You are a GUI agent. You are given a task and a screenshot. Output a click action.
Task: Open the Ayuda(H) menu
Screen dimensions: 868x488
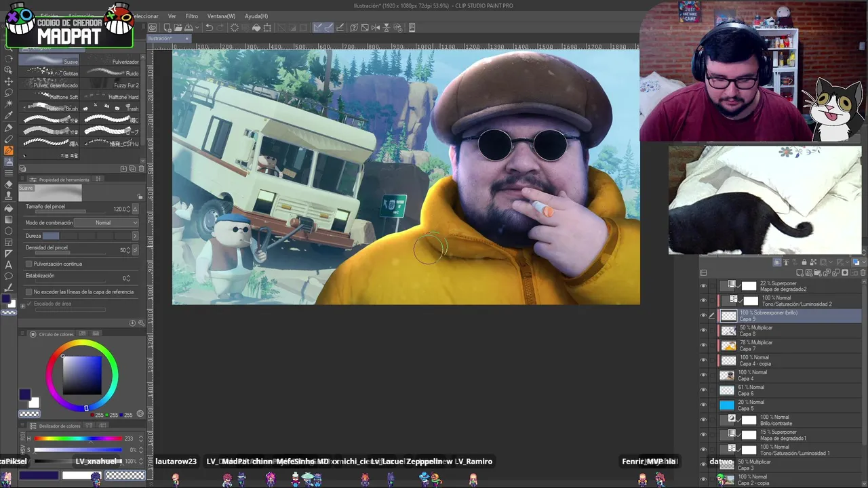pos(256,16)
